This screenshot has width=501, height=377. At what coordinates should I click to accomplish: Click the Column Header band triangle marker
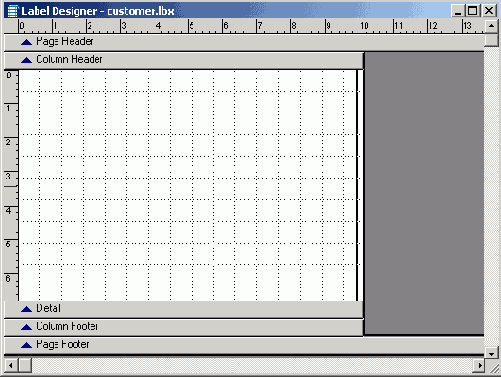pos(26,60)
